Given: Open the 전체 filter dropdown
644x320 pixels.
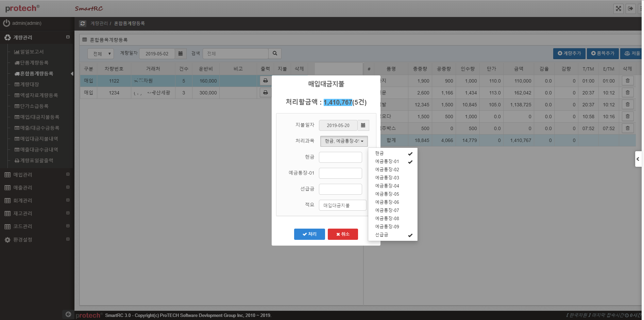Looking at the screenshot, I should point(101,54).
